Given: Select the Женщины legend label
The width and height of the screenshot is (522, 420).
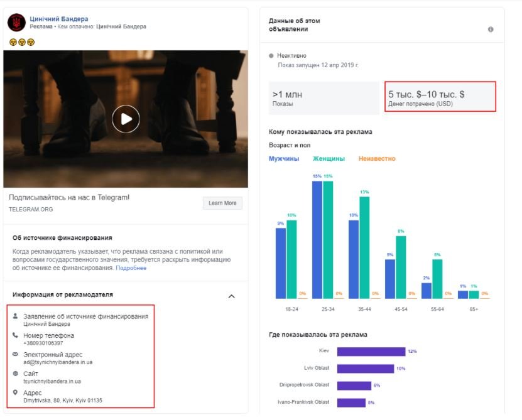Looking at the screenshot, I should coord(329,159).
